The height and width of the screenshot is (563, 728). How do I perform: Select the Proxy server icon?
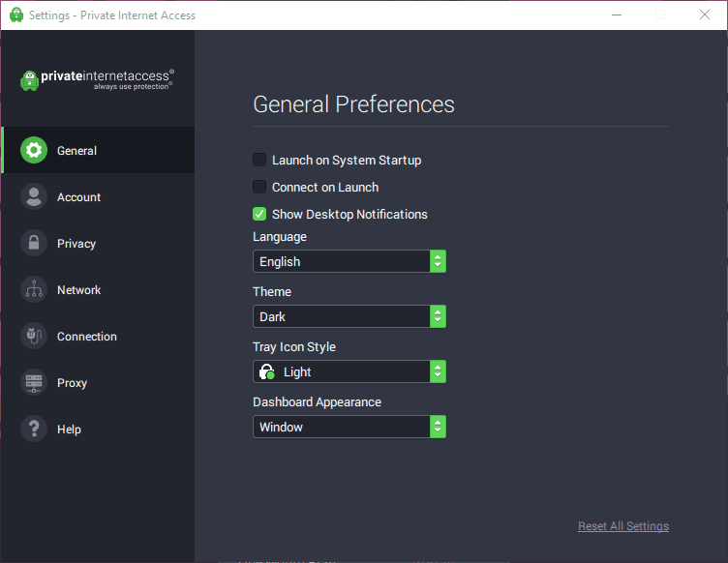[34, 383]
